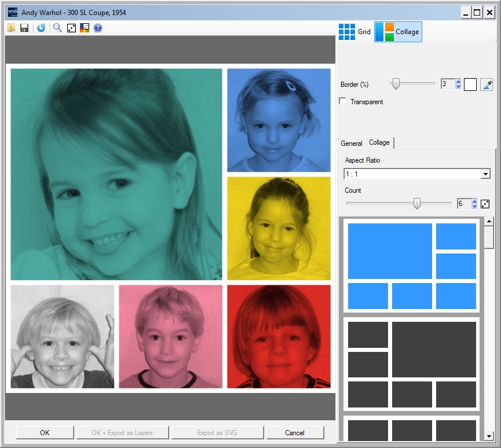The width and height of the screenshot is (501, 448).
Task: Decrease the Border percent value
Action: point(458,87)
